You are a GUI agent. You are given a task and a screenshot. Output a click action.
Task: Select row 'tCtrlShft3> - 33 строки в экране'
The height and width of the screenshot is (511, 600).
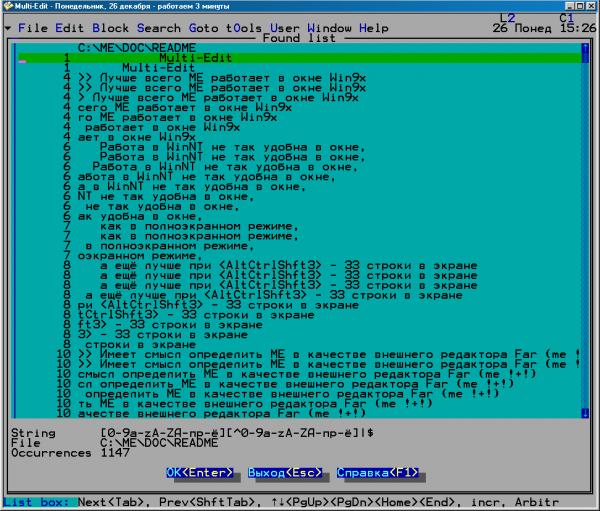[x=299, y=315]
